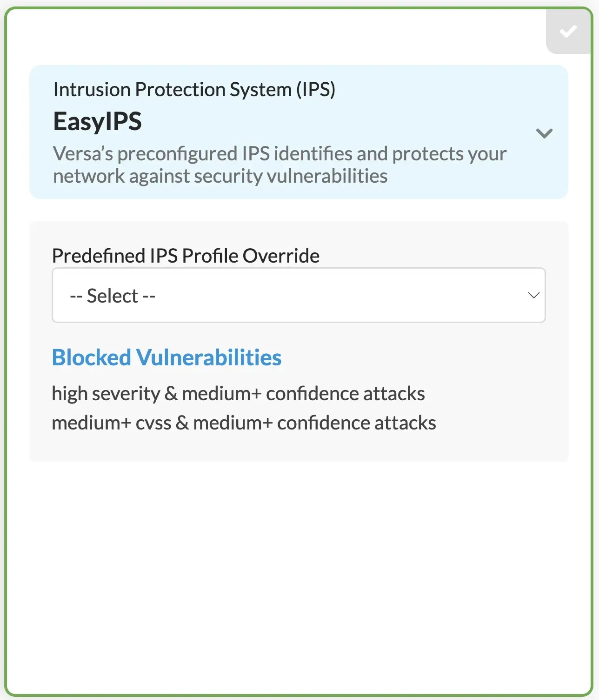Click the arrow inside the Select dropdown
The height and width of the screenshot is (700, 599).
[533, 295]
